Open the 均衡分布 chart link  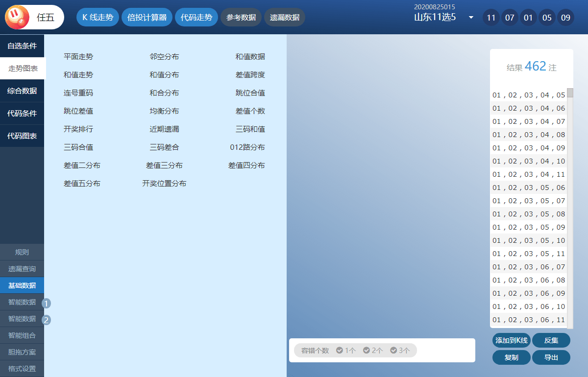click(164, 111)
